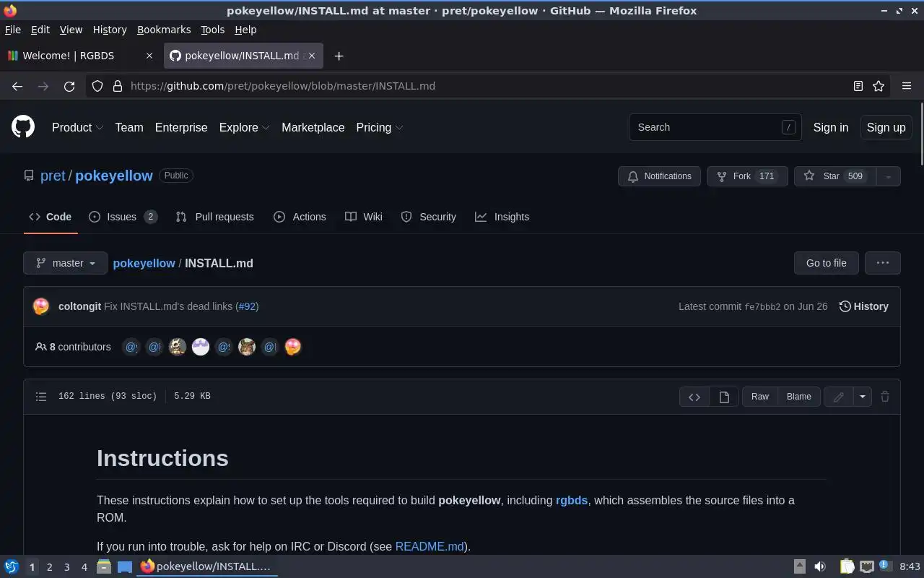Screen dimensions: 924x578
Task: Show desktop via taskbar icon
Action: pos(125,566)
